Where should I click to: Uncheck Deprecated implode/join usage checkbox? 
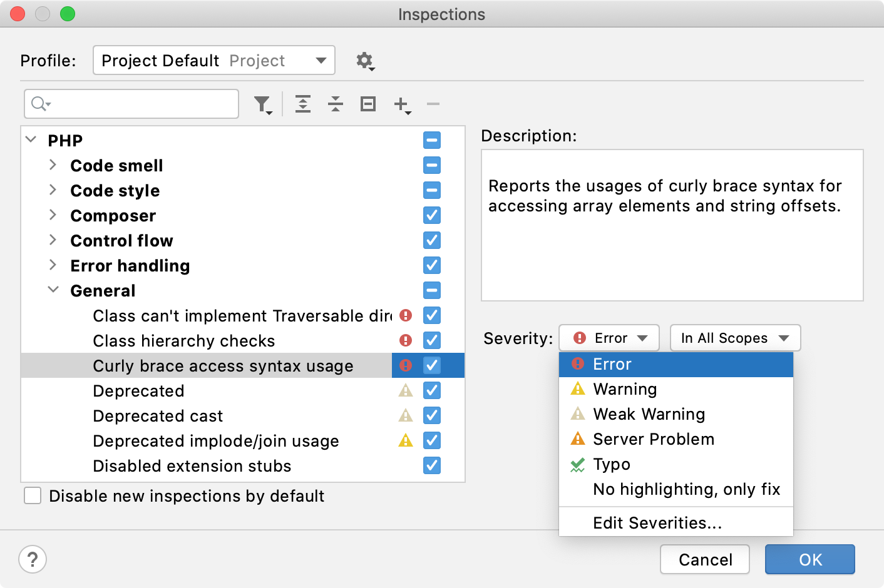pos(432,440)
